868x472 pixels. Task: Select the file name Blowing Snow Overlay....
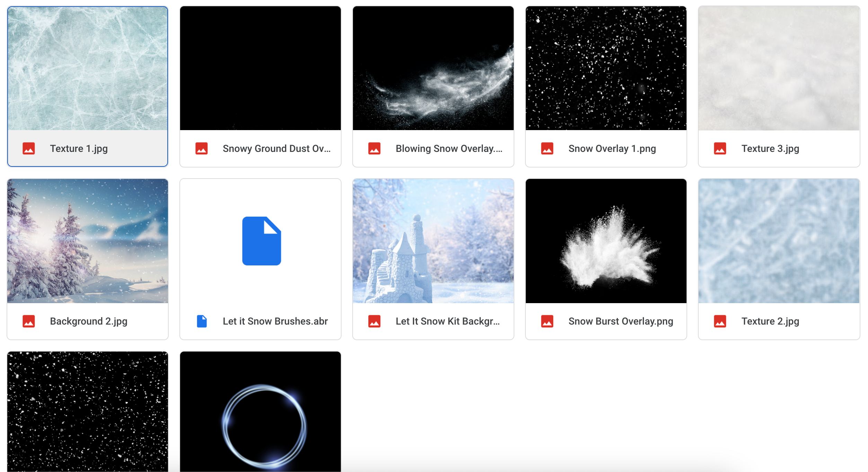pos(449,148)
